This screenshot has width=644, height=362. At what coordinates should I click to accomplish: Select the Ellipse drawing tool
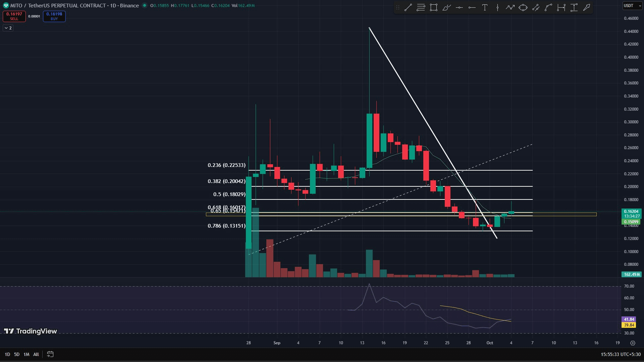point(523,7)
